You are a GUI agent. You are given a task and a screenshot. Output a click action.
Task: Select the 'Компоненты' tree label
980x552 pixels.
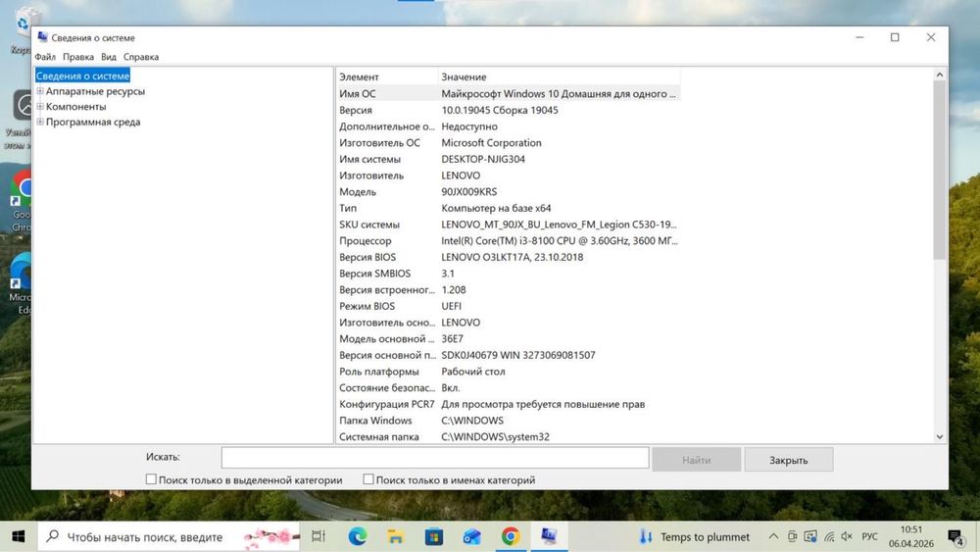tap(75, 106)
